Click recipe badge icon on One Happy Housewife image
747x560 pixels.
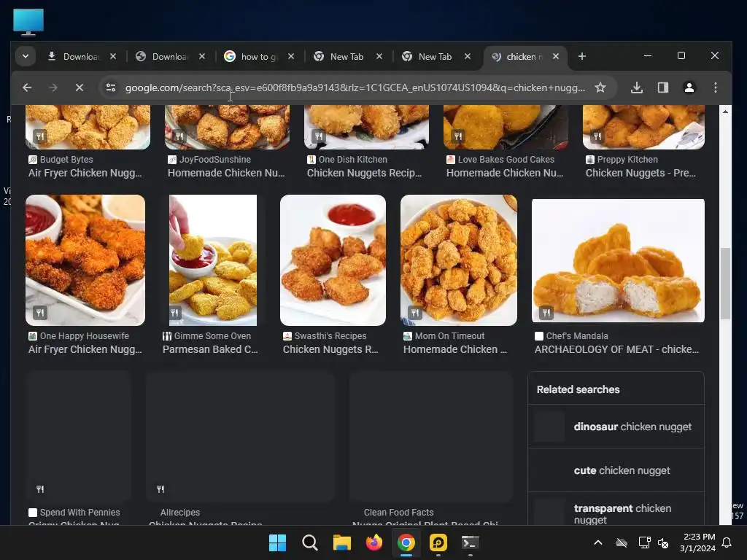click(40, 313)
